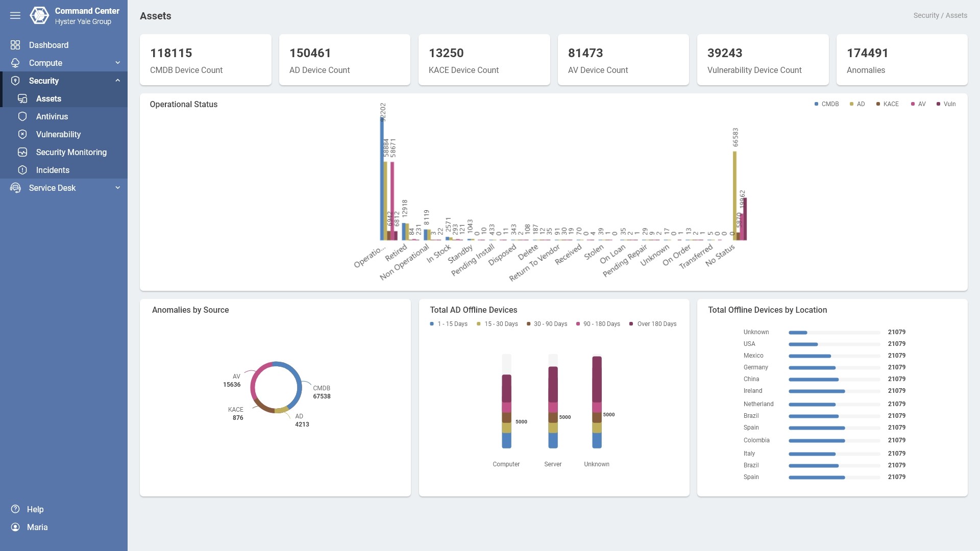Open the Anomalies count card

[901, 60]
